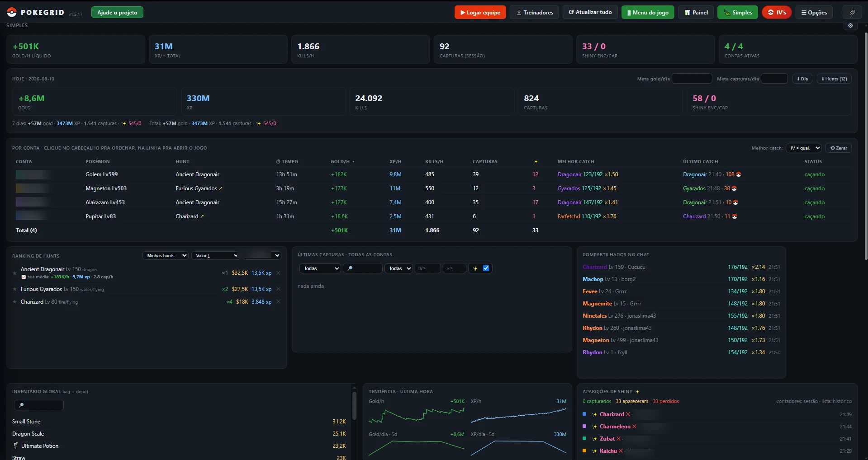The width and height of the screenshot is (868, 460).
Task: Expand the Valor sort dropdown
Action: (x=215, y=256)
